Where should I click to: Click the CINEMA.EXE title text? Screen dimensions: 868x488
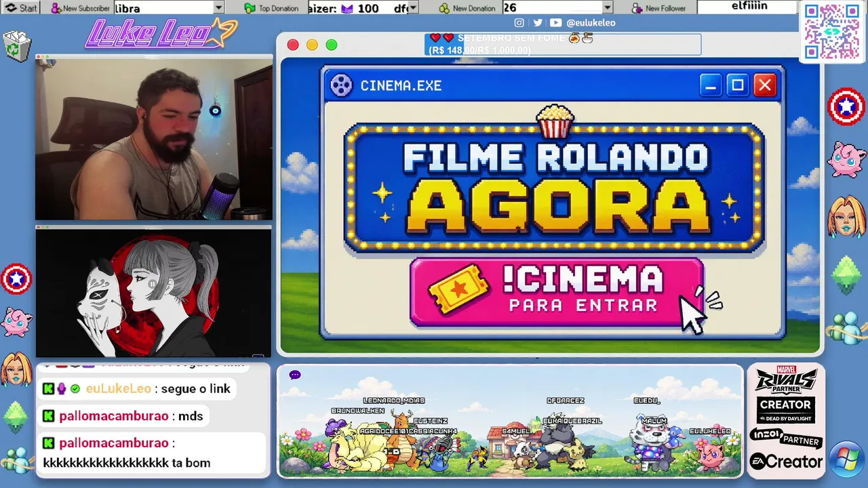401,85
